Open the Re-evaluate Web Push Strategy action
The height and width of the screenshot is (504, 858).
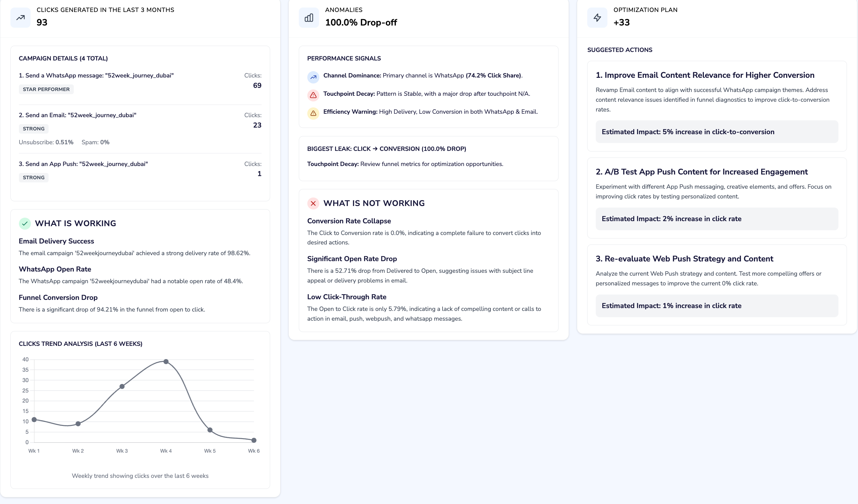click(x=684, y=259)
